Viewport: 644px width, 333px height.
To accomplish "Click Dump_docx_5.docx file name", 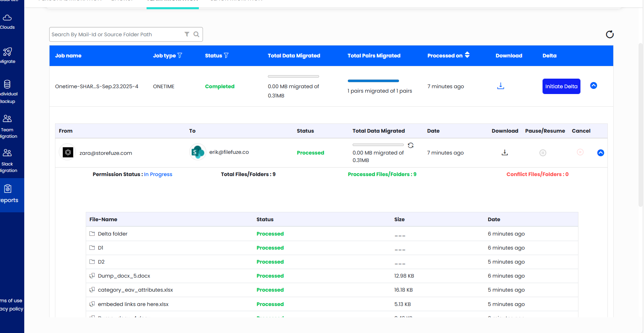I will pyautogui.click(x=124, y=276).
